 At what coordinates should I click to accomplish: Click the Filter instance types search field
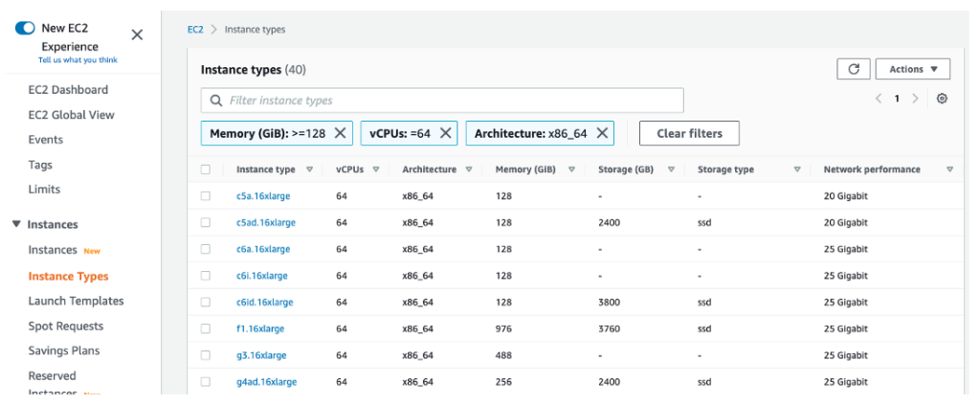click(442, 101)
